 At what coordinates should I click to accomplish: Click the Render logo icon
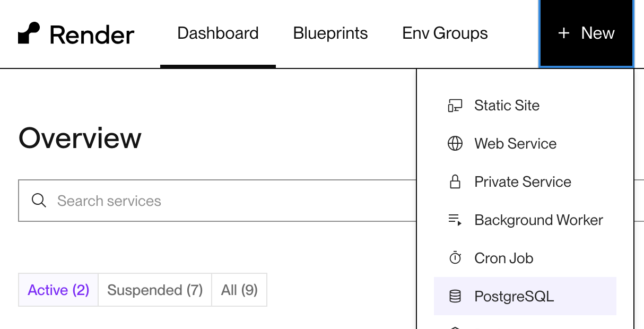29,33
